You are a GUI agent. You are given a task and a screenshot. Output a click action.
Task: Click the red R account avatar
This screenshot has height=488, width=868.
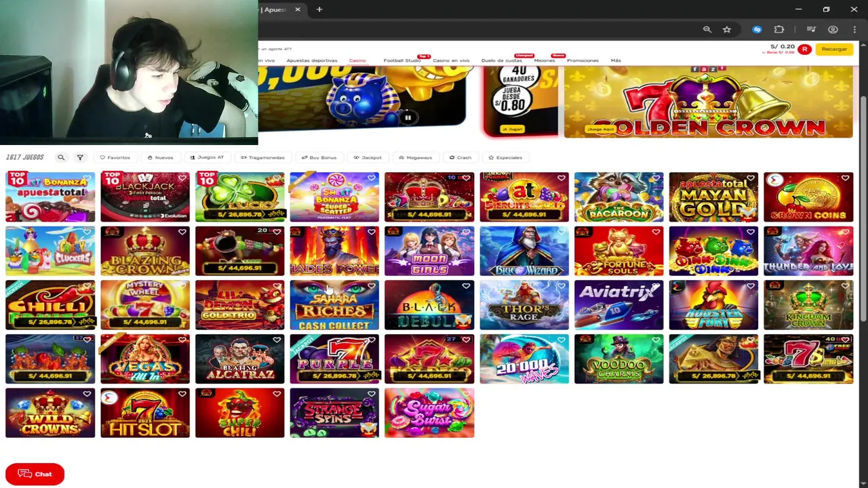[x=804, y=49]
